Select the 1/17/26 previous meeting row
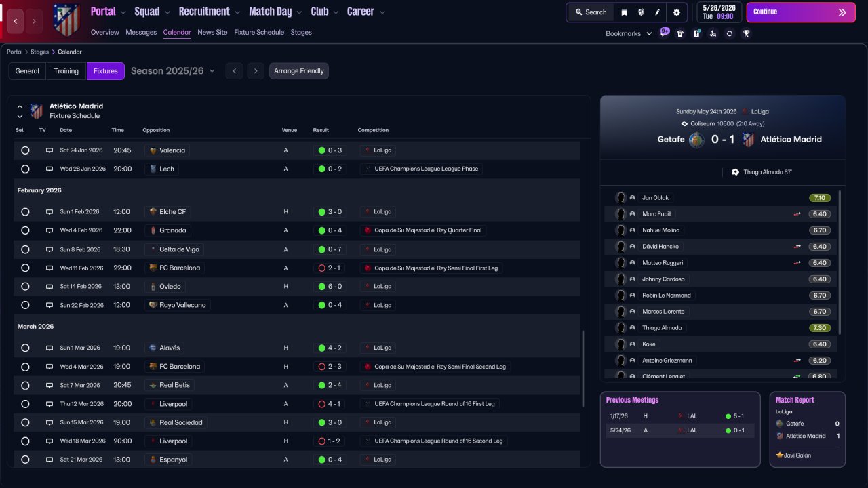The image size is (868, 488). click(x=679, y=416)
